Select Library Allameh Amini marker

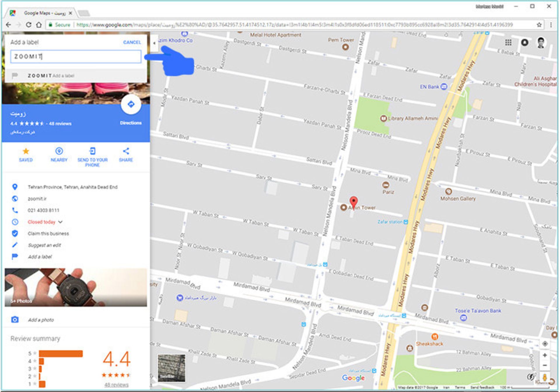pyautogui.click(x=383, y=118)
